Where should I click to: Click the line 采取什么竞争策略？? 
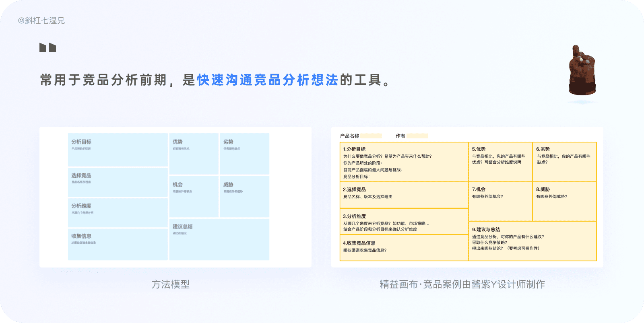[x=489, y=243]
